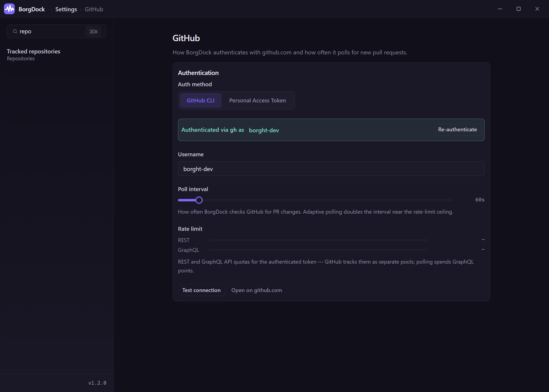Open on github.com link
549x392 pixels.
tap(257, 290)
